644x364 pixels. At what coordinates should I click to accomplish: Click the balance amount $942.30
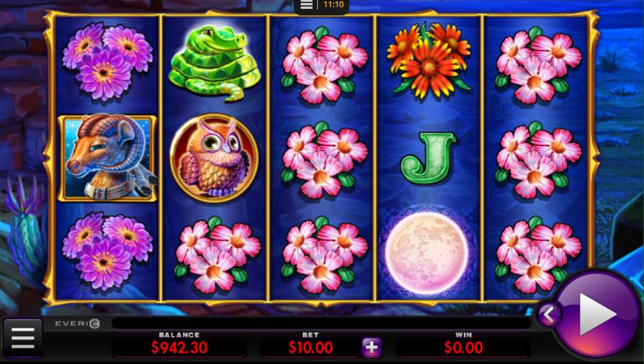pos(179,347)
